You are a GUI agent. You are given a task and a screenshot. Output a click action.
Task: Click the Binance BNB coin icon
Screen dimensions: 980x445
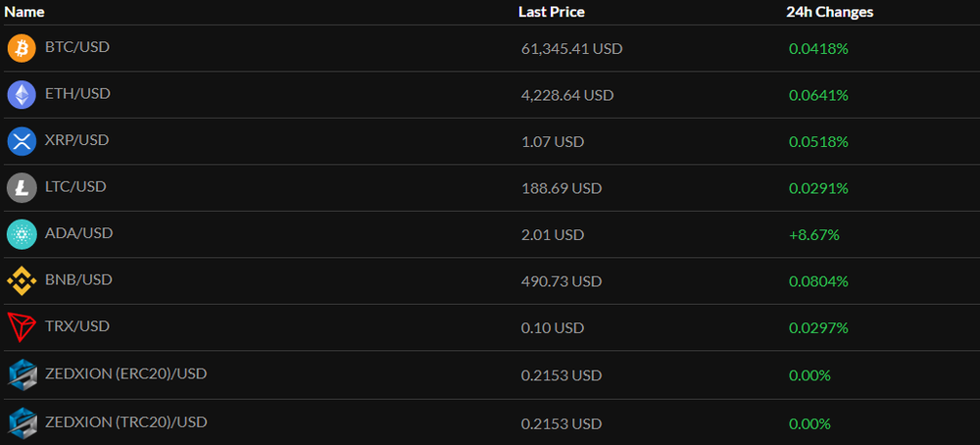pyautogui.click(x=22, y=281)
